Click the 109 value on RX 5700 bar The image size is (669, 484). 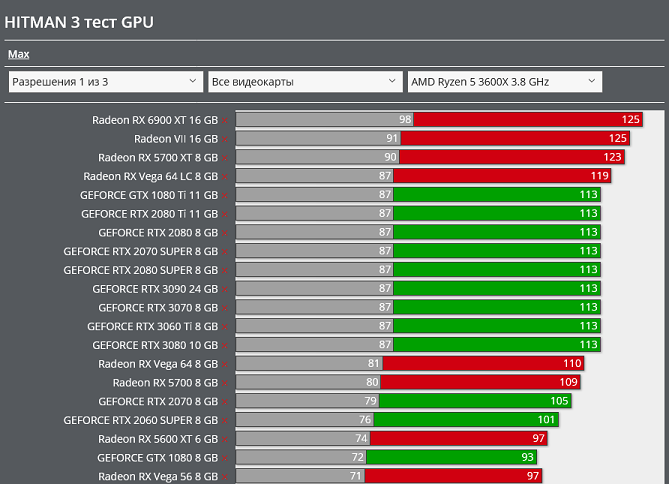pyautogui.click(x=568, y=382)
